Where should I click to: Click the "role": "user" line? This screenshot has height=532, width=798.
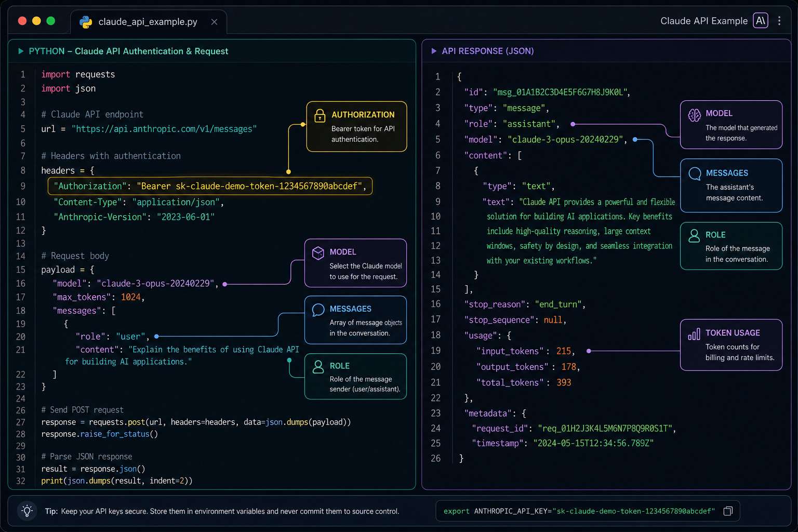112,337
